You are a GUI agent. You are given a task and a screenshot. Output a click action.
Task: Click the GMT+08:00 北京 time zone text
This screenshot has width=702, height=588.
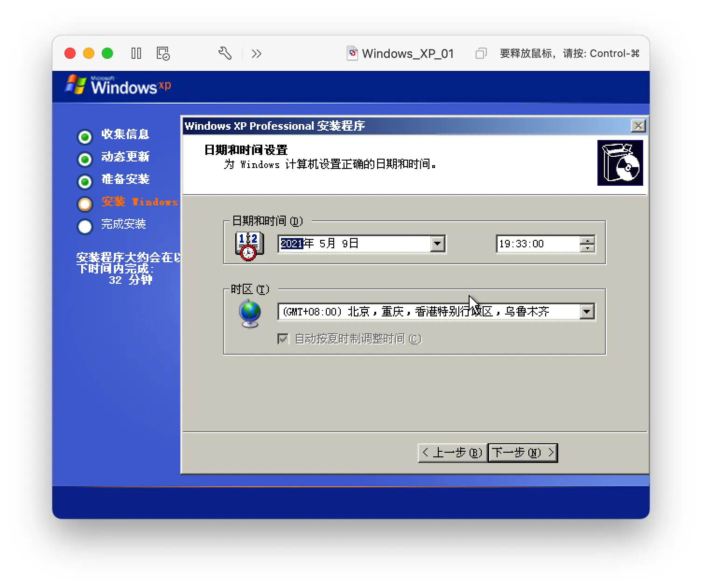[416, 311]
